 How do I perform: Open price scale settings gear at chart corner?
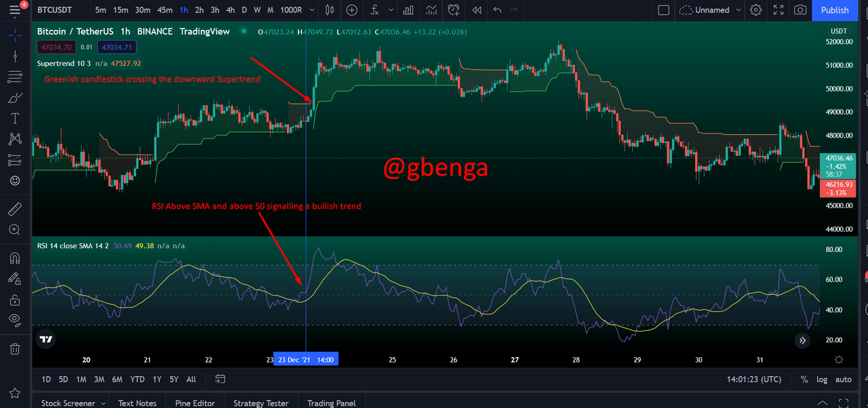click(x=839, y=360)
